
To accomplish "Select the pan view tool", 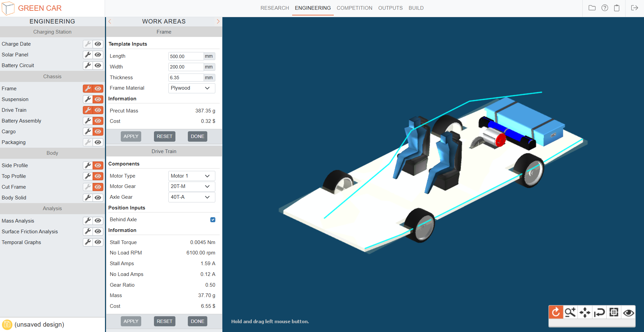I will tap(585, 313).
